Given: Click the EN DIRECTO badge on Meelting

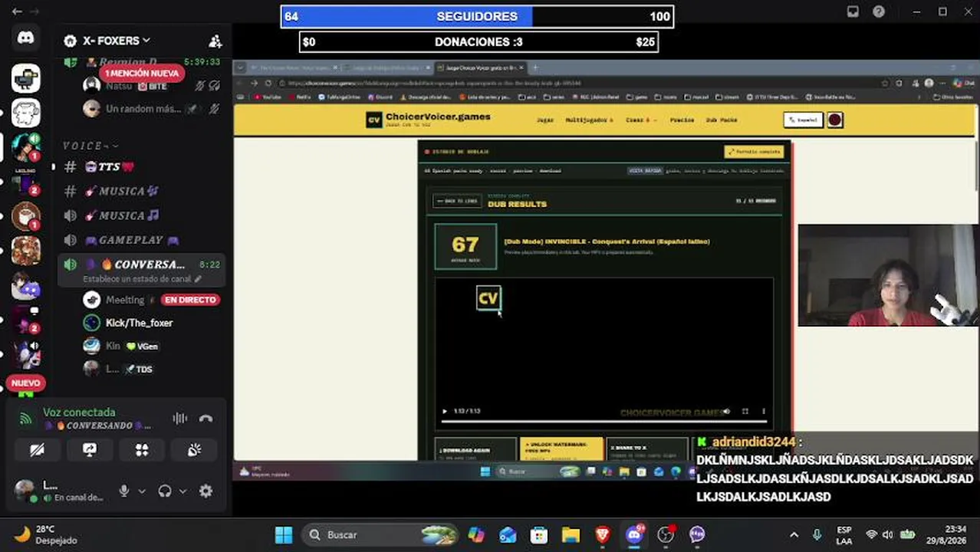Looking at the screenshot, I should click(190, 300).
